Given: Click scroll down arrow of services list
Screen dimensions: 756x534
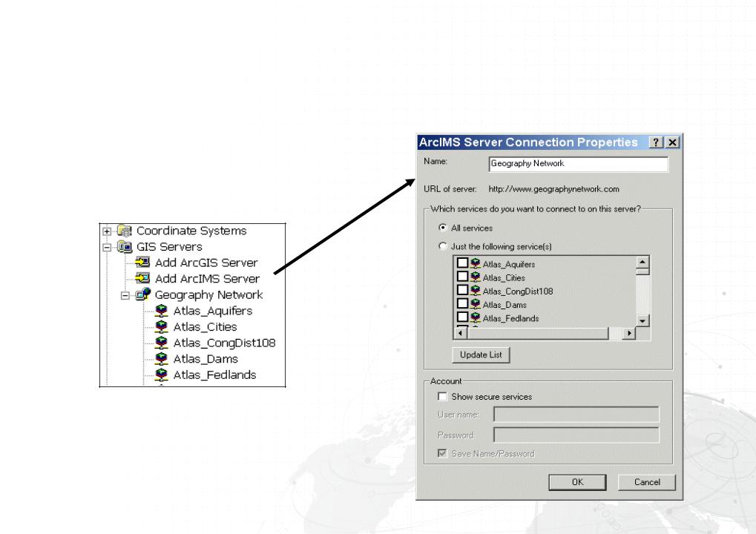Looking at the screenshot, I should 642,320.
